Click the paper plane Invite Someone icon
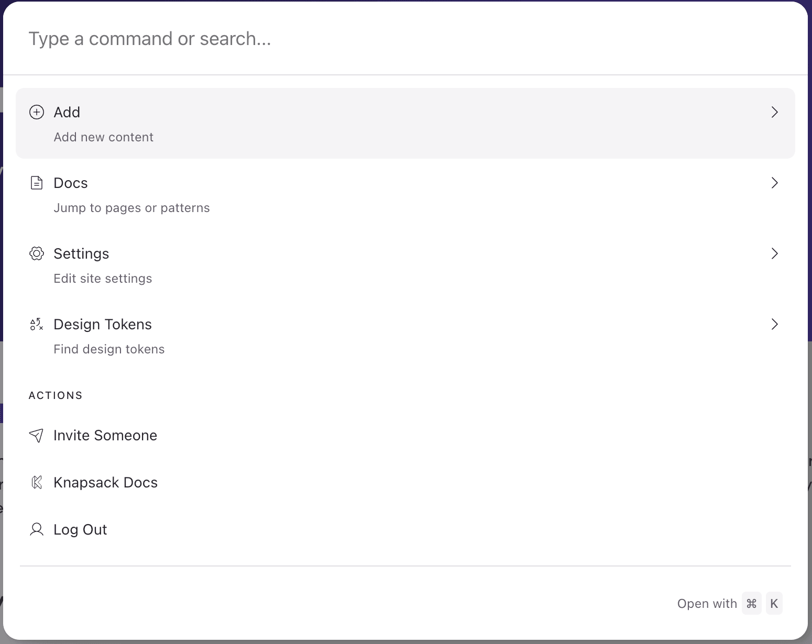812x644 pixels. point(36,435)
